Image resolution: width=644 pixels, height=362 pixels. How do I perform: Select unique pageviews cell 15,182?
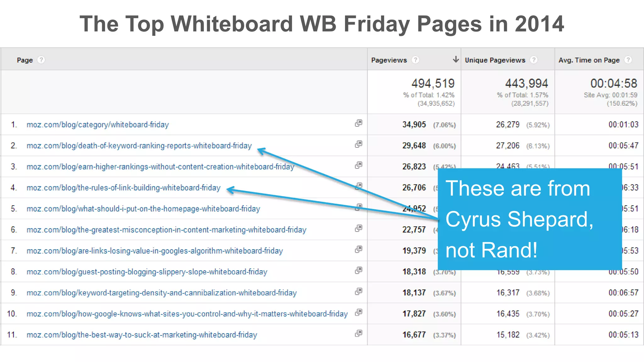(x=508, y=335)
